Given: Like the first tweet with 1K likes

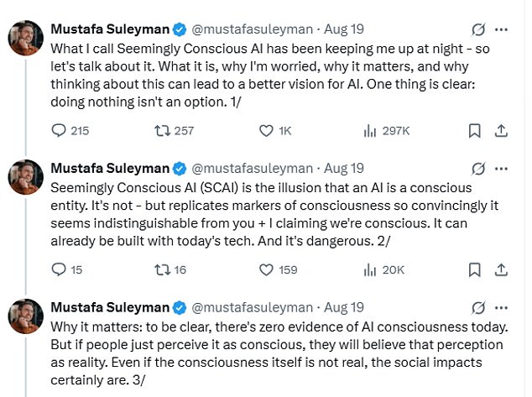Looking at the screenshot, I should coord(266,130).
